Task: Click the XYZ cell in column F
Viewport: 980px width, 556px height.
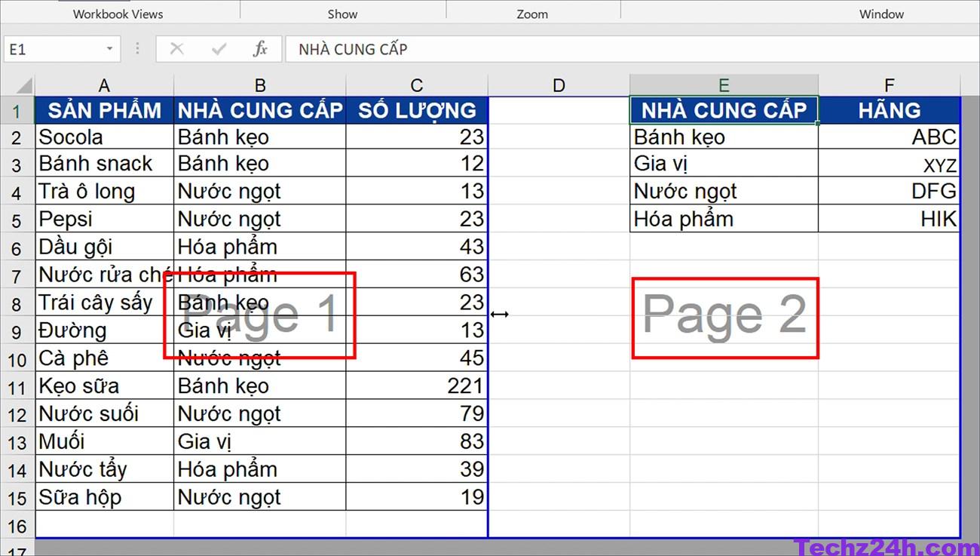Action: click(890, 164)
